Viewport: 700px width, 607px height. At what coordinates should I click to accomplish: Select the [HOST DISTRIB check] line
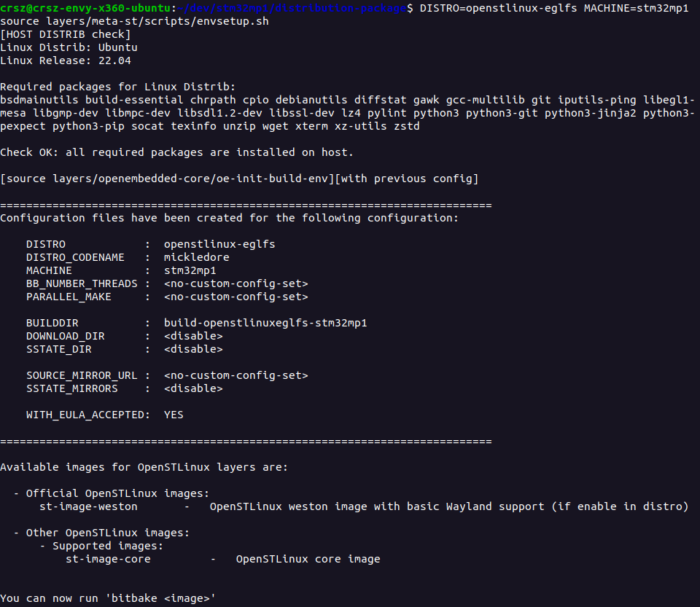[66, 34]
